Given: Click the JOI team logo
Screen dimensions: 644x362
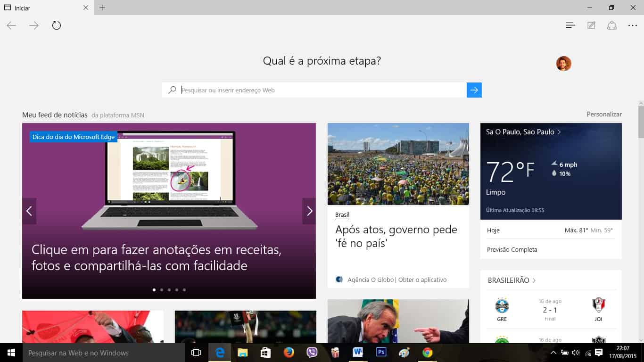Looking at the screenshot, I should [599, 305].
